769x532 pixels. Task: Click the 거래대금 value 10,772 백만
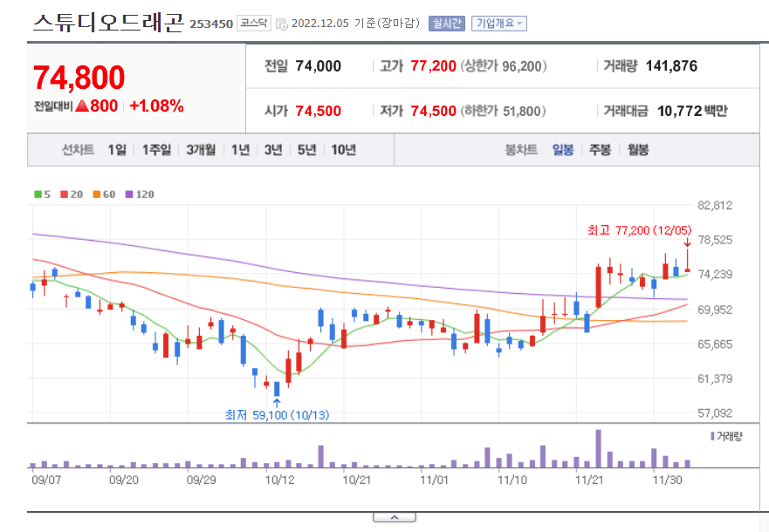pyautogui.click(x=692, y=112)
